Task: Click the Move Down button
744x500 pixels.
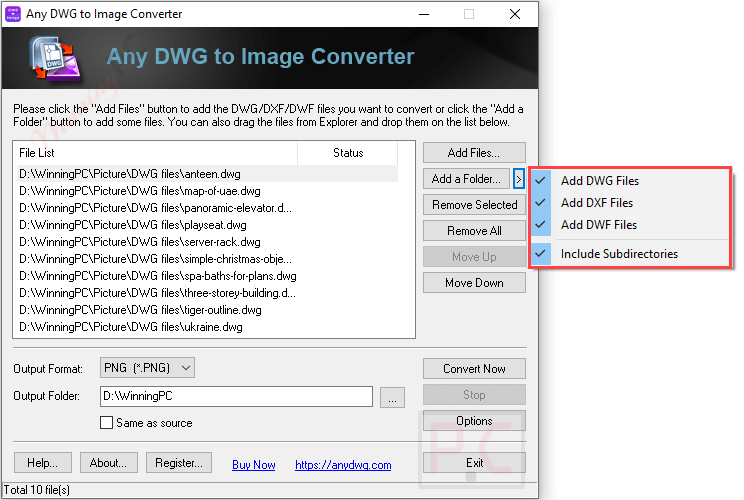Action: 474,283
